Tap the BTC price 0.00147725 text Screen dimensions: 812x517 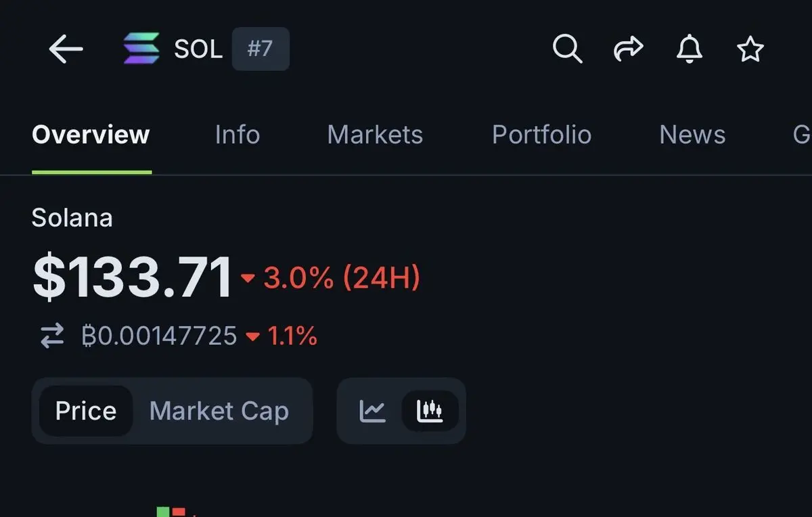coord(159,336)
